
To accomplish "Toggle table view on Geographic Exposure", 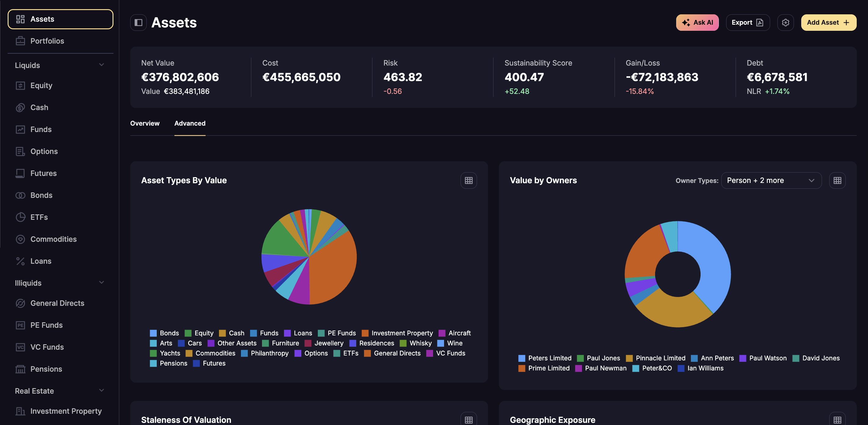I will pyautogui.click(x=837, y=419).
